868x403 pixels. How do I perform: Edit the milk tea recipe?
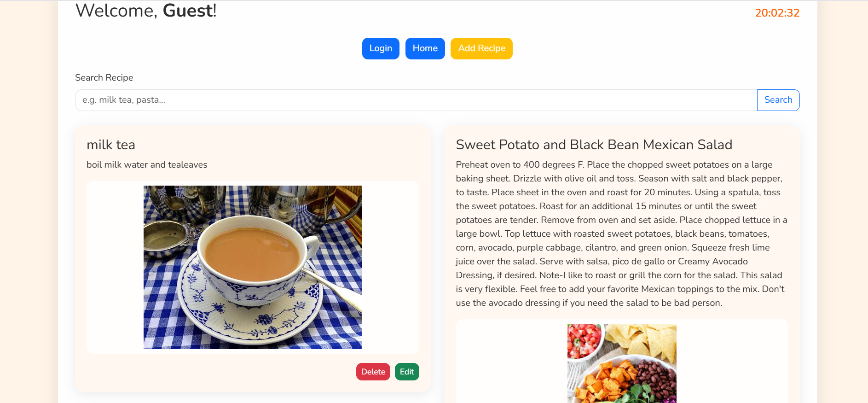point(407,372)
